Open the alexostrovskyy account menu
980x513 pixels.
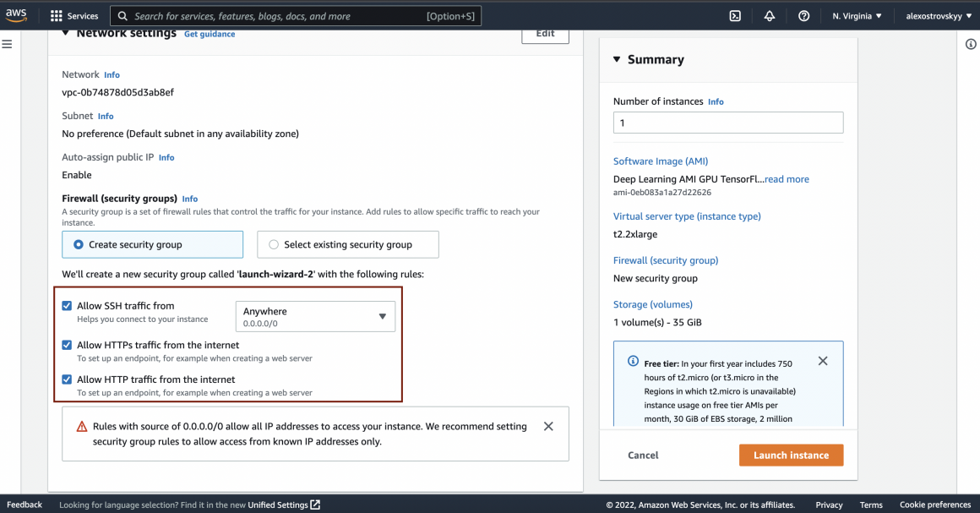[937, 16]
